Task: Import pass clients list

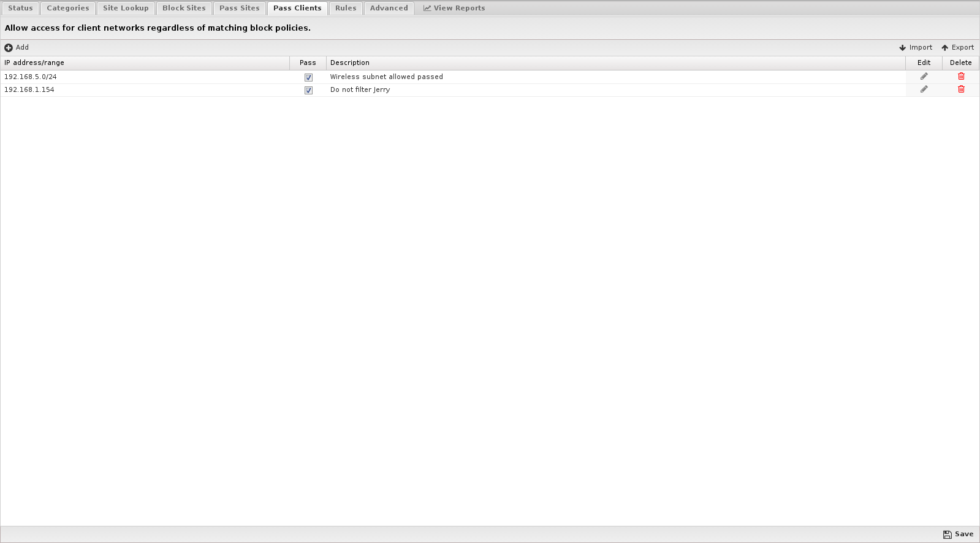Action: tap(916, 48)
